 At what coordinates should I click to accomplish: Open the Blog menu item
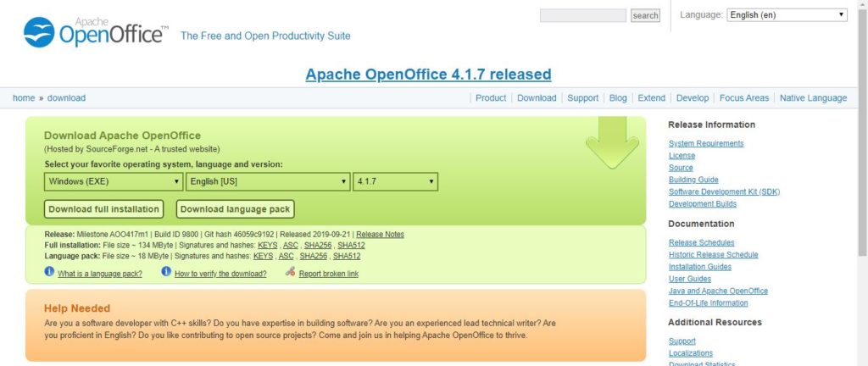(618, 98)
